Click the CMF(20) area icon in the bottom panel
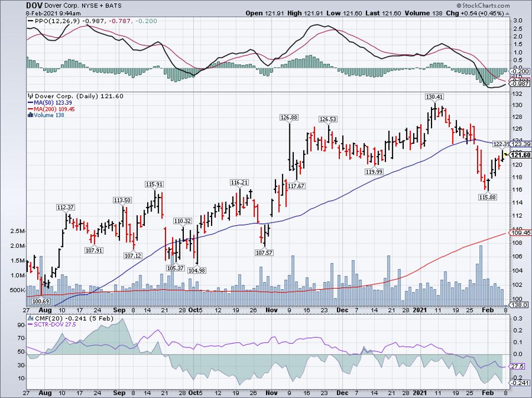 click(x=30, y=318)
